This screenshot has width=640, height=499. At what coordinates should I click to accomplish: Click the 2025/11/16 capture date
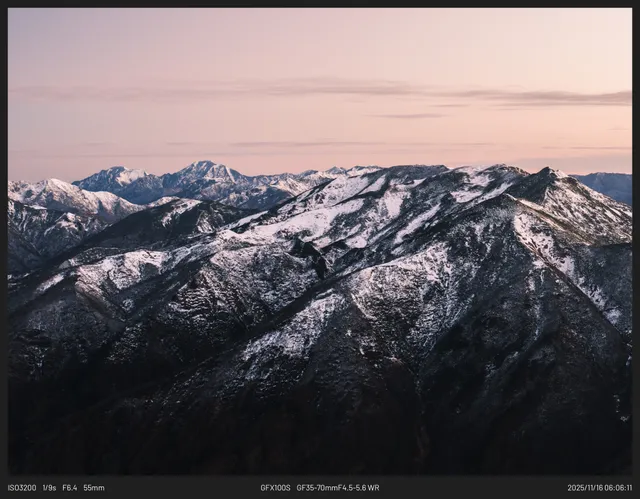[x=586, y=488]
